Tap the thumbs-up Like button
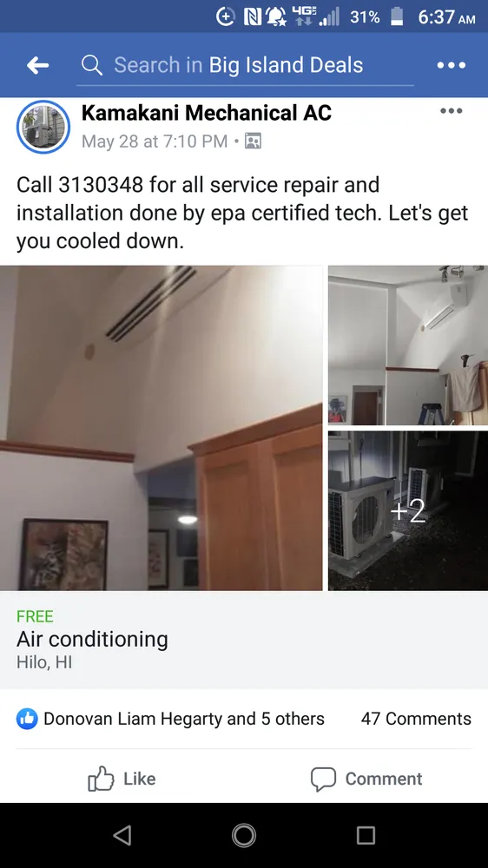This screenshot has height=868, width=488. tap(122, 779)
